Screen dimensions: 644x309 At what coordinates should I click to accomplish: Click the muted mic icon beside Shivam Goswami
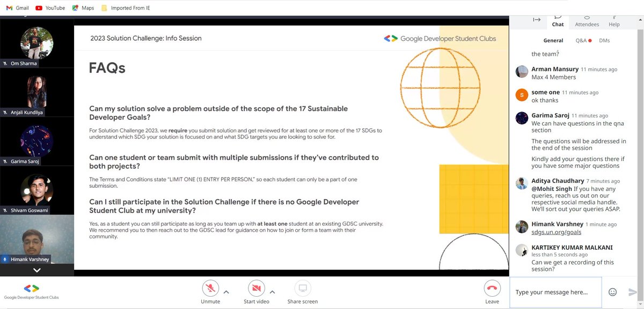click(x=5, y=210)
